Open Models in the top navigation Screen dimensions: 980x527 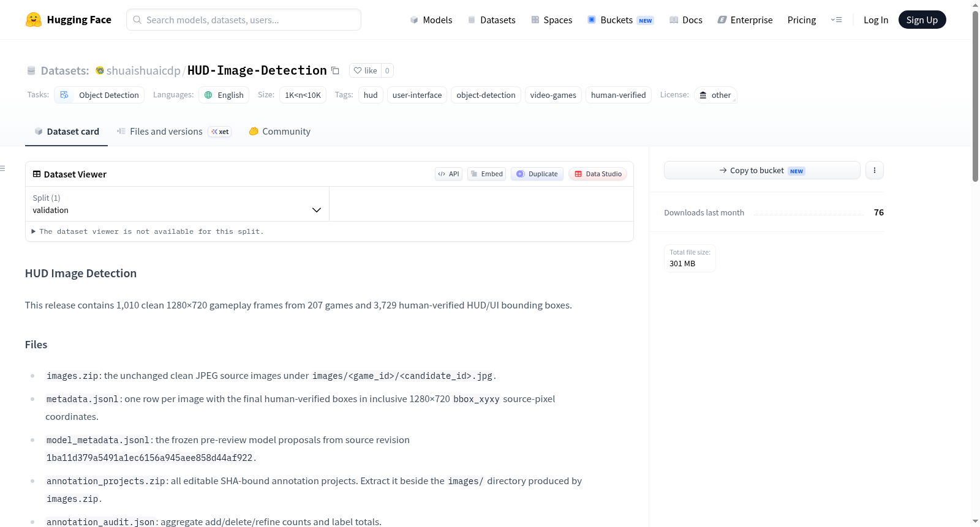pyautogui.click(x=431, y=20)
